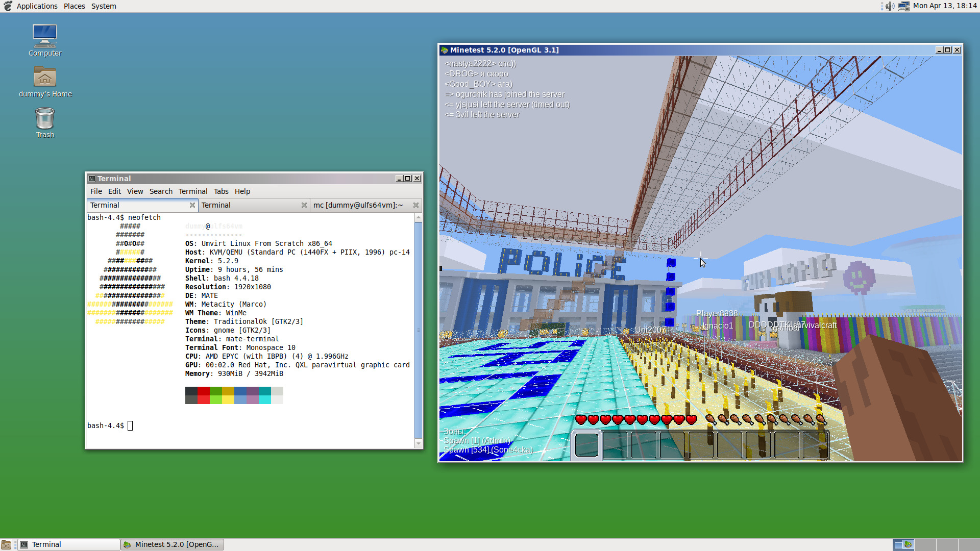Click the Trash desktop icon
Viewport: 980px width, 551px height.
[x=45, y=119]
